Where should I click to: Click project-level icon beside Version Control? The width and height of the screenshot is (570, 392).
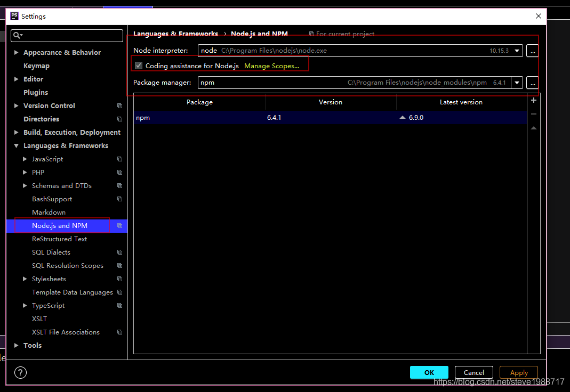(x=119, y=105)
